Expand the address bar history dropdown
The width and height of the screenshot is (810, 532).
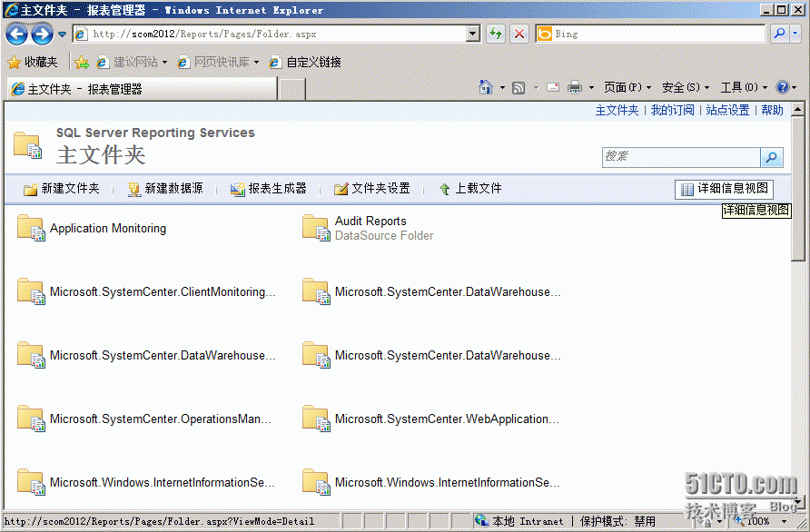coord(473,34)
